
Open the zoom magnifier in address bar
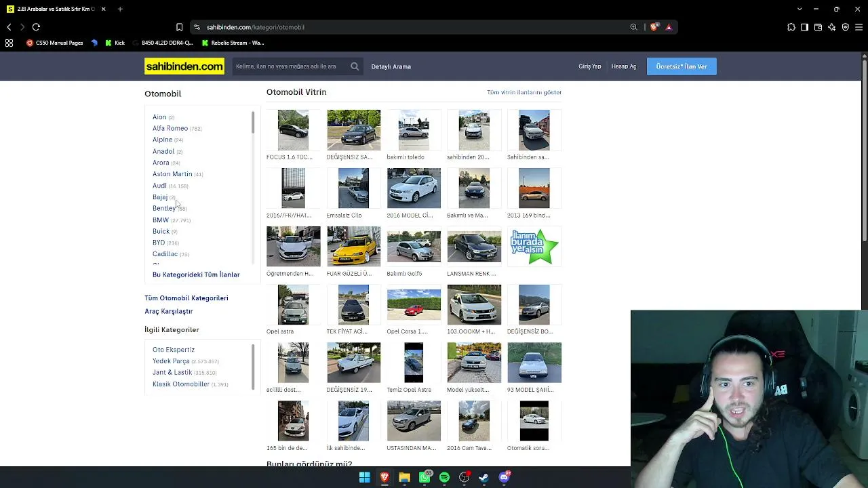click(x=633, y=27)
